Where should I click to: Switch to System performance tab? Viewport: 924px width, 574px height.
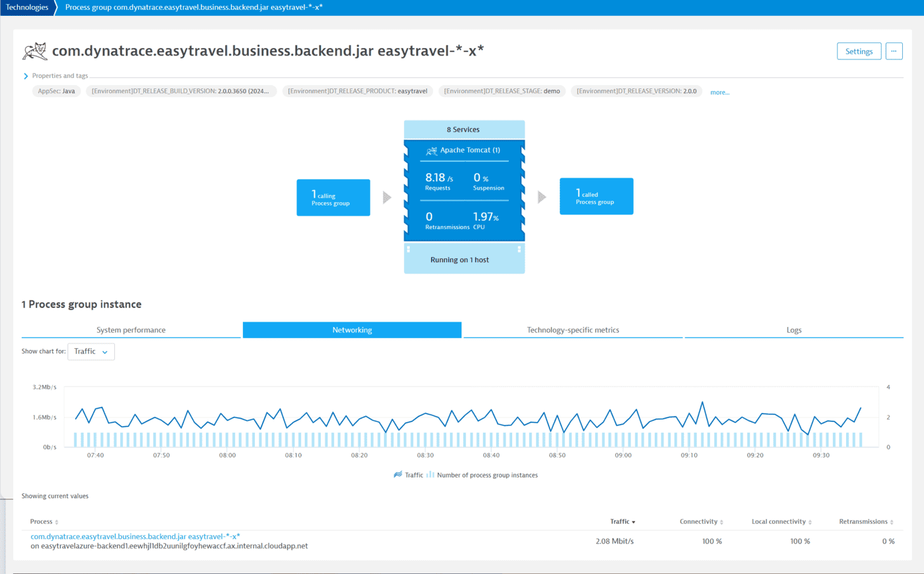point(131,330)
